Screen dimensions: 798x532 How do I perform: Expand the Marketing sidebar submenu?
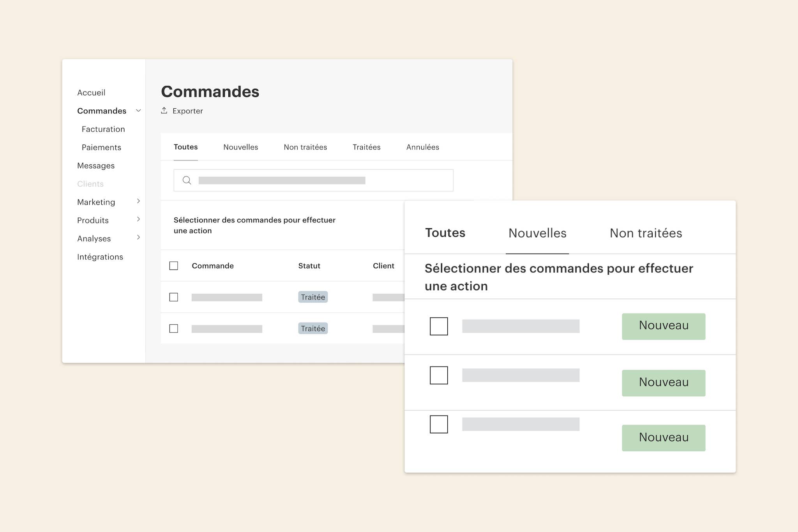pos(138,201)
